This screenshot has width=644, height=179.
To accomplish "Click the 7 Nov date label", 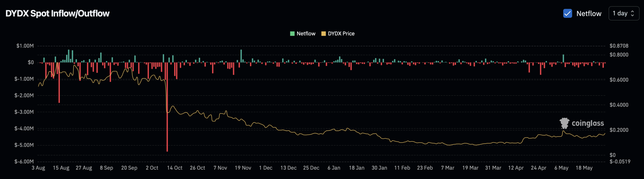I will pyautogui.click(x=220, y=168).
